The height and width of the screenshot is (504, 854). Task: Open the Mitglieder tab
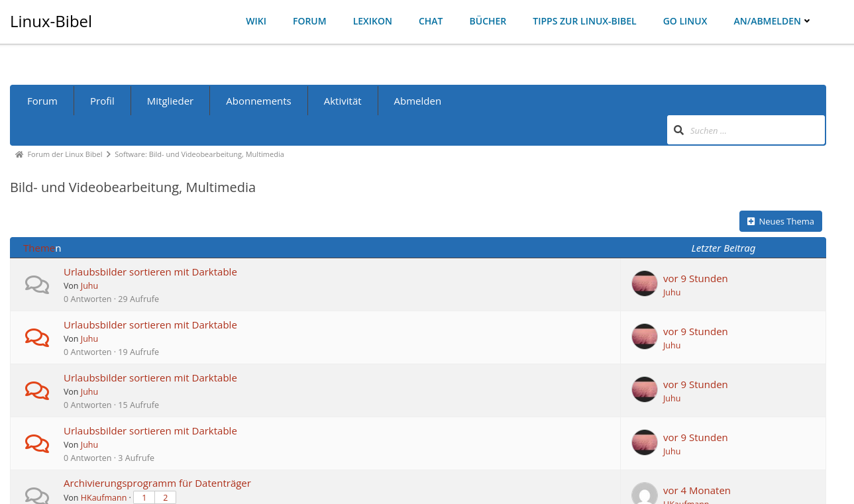point(170,101)
